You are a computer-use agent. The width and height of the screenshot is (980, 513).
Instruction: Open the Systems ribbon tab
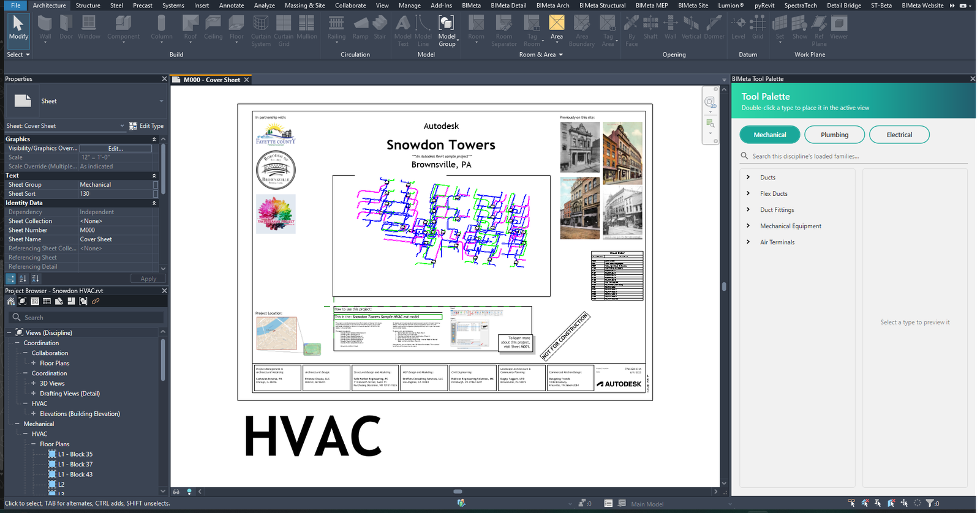point(173,6)
